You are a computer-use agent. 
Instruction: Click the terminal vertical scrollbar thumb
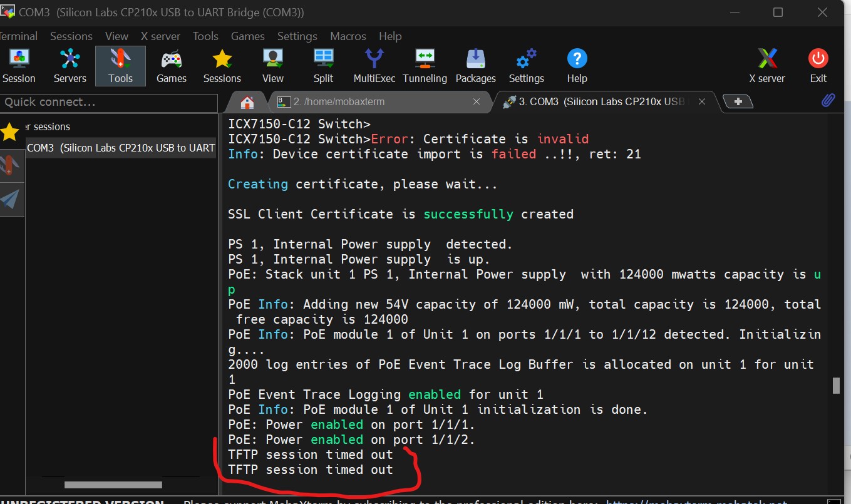(835, 386)
